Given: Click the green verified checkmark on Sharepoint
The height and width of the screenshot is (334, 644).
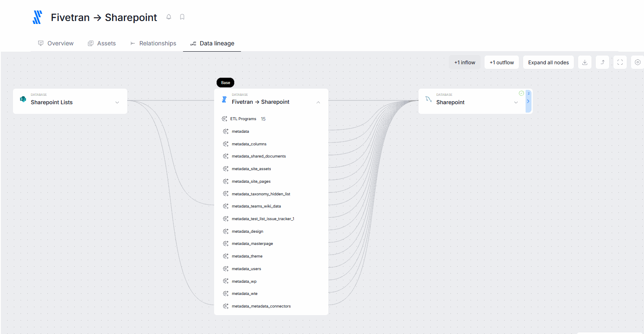Looking at the screenshot, I should click(521, 93).
